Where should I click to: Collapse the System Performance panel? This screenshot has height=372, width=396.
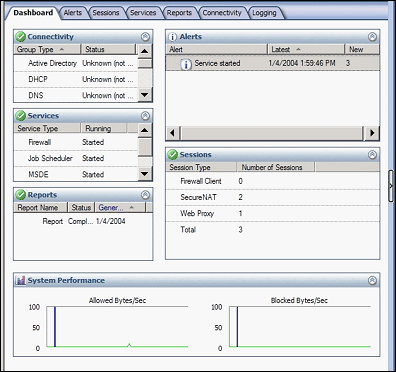pyautogui.click(x=372, y=280)
